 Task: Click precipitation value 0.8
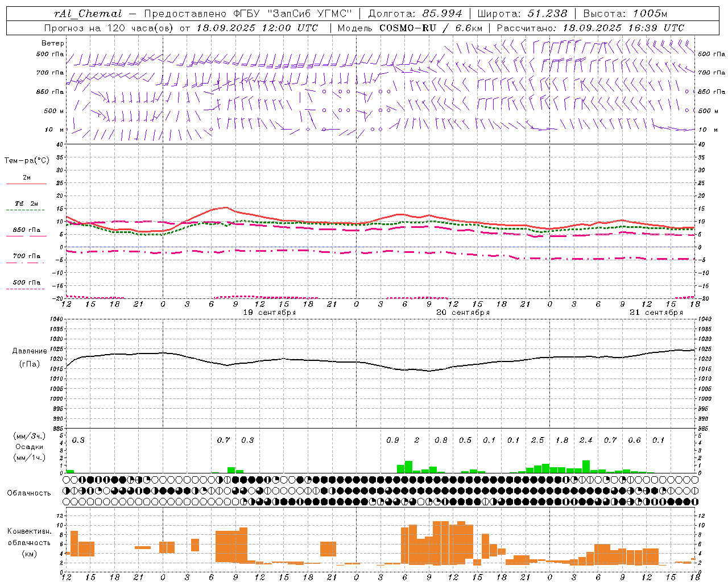click(x=441, y=440)
